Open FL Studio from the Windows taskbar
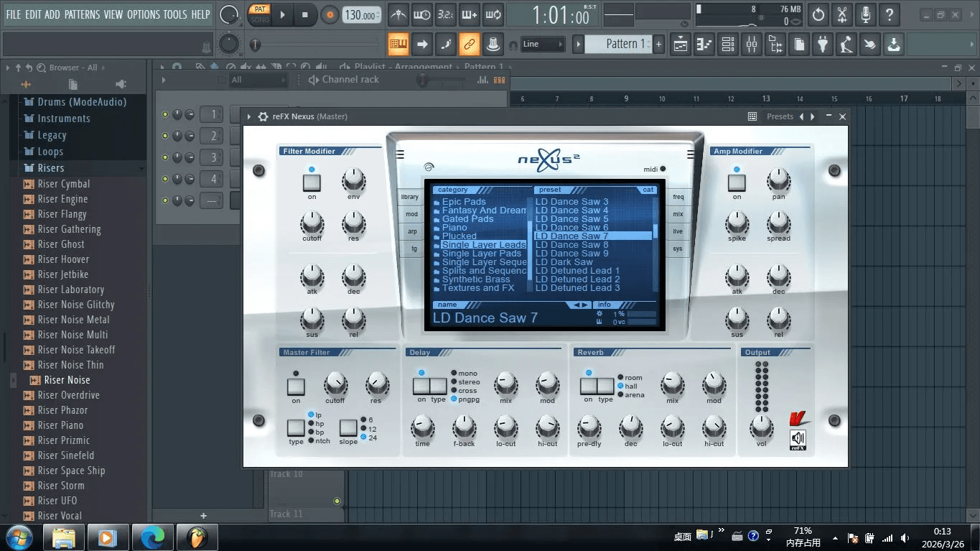 197,537
